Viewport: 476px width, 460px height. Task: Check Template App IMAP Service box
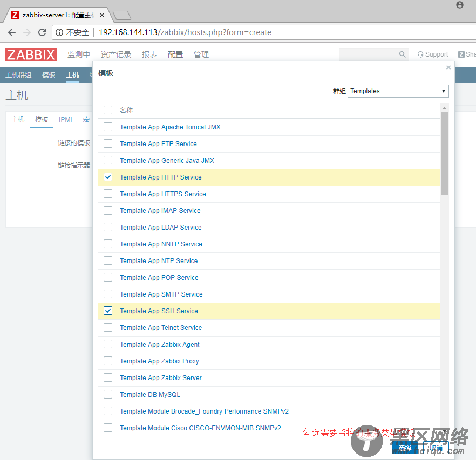pyautogui.click(x=108, y=210)
